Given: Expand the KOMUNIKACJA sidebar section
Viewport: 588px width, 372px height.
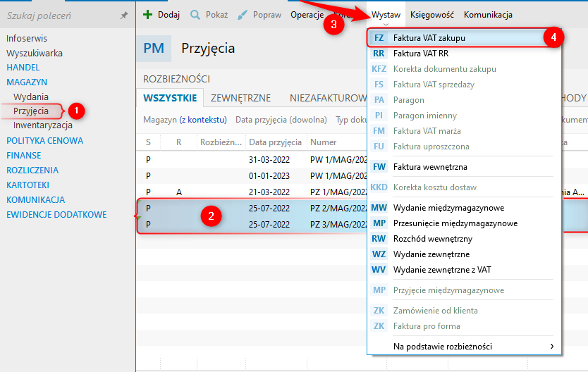Looking at the screenshot, I should (36, 200).
